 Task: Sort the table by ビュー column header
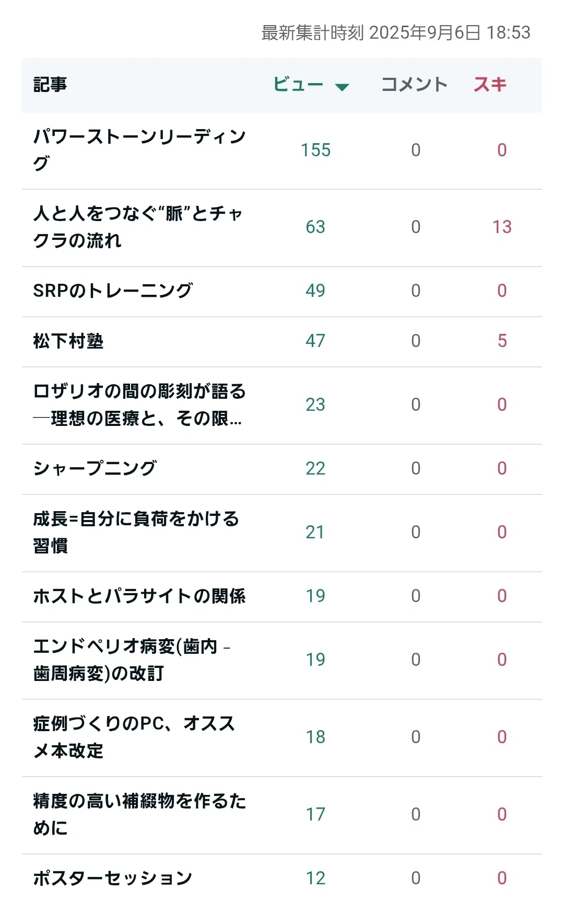pos(299,85)
